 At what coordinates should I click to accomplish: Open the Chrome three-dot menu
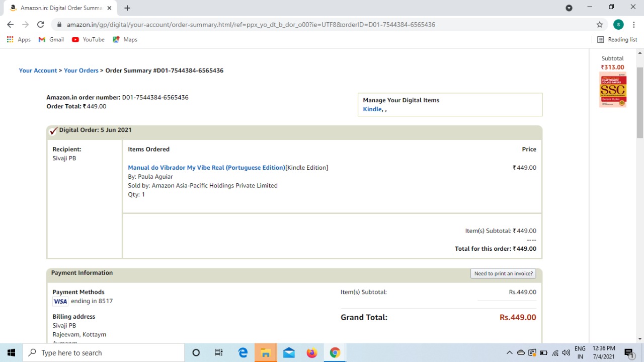pos(633,25)
